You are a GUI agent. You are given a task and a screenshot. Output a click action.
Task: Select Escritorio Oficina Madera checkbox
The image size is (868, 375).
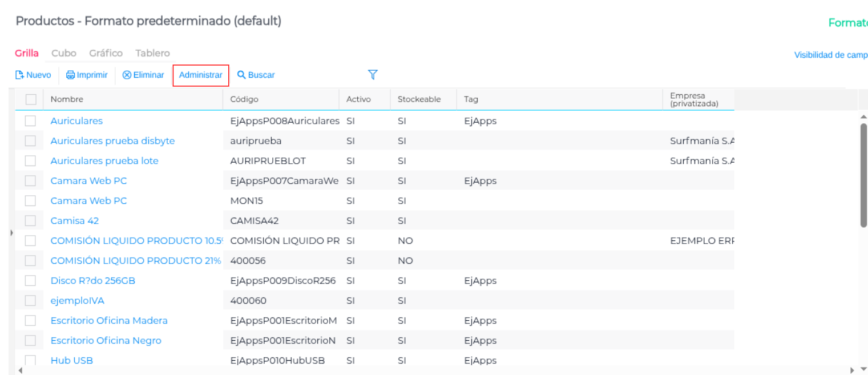[30, 321]
